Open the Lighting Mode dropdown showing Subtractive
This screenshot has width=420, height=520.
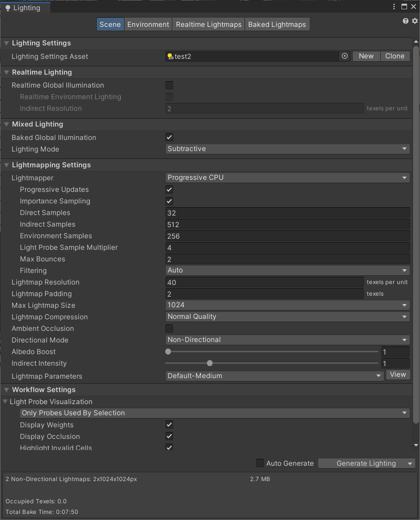point(287,148)
